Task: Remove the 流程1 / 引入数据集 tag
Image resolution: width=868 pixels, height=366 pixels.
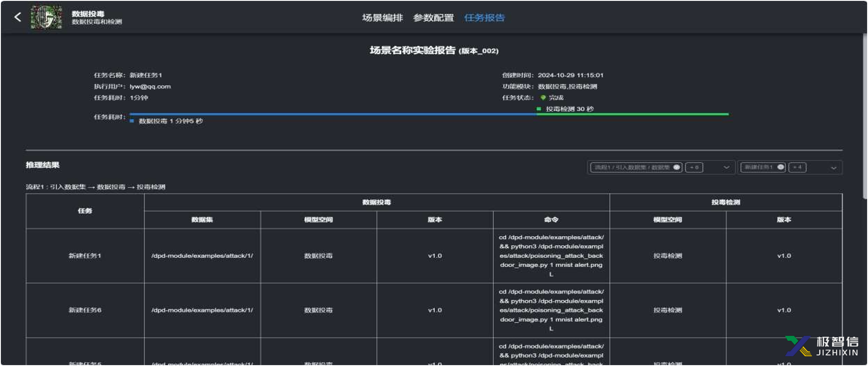Action: click(x=676, y=167)
